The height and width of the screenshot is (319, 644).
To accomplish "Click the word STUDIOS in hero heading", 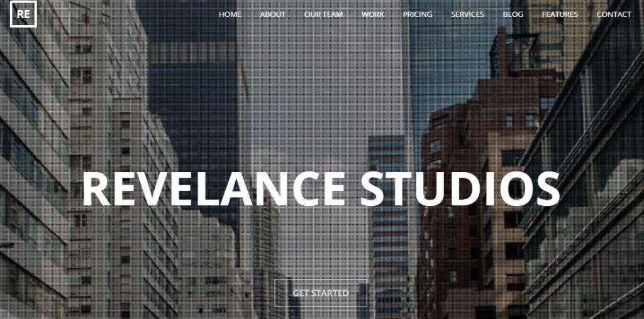I will click(x=460, y=189).
